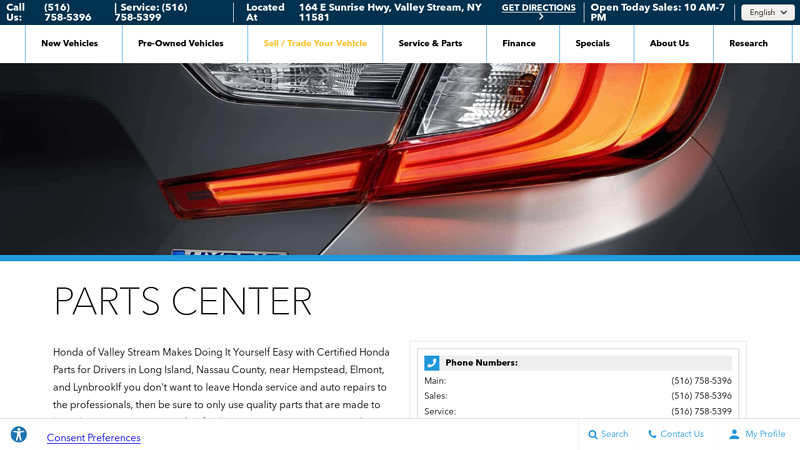The width and height of the screenshot is (800, 450).
Task: Click the 164 E Sunrise Hwy address
Action: [x=390, y=12]
